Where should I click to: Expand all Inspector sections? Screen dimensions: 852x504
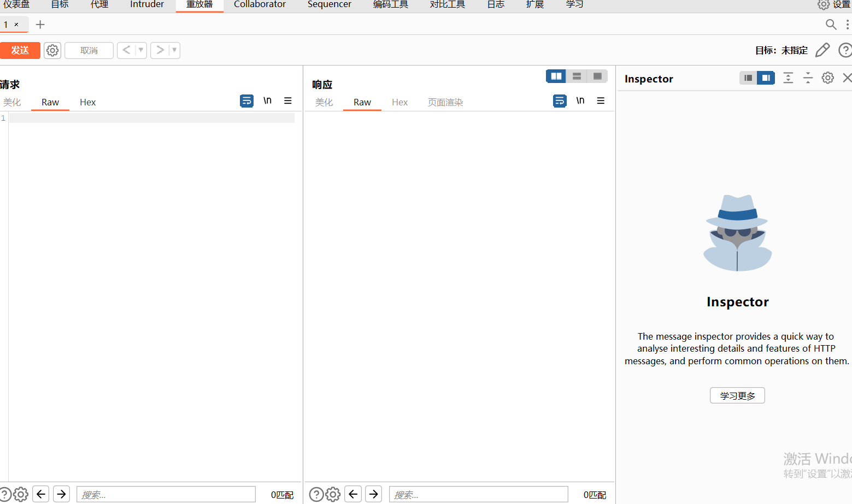click(788, 78)
